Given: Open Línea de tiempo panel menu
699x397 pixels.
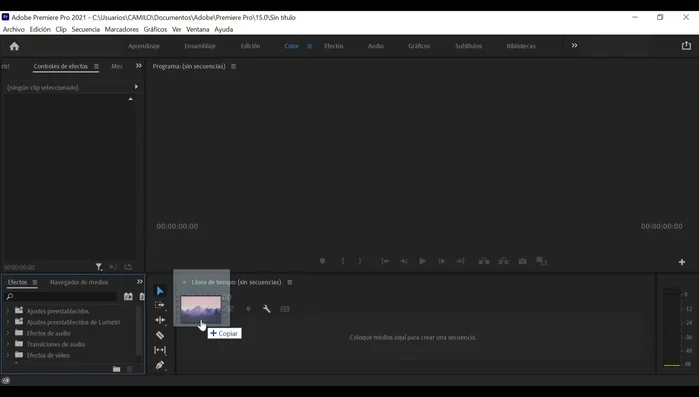Looking at the screenshot, I should (x=290, y=282).
